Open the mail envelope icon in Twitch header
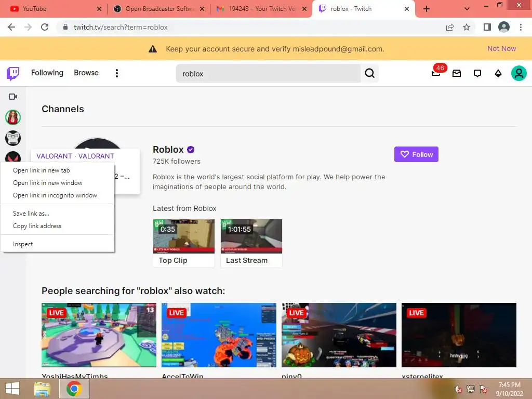The height and width of the screenshot is (399, 532). [x=456, y=73]
